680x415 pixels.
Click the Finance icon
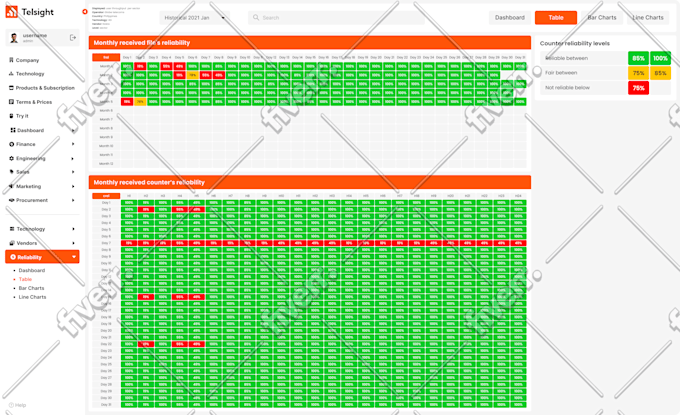click(12, 144)
